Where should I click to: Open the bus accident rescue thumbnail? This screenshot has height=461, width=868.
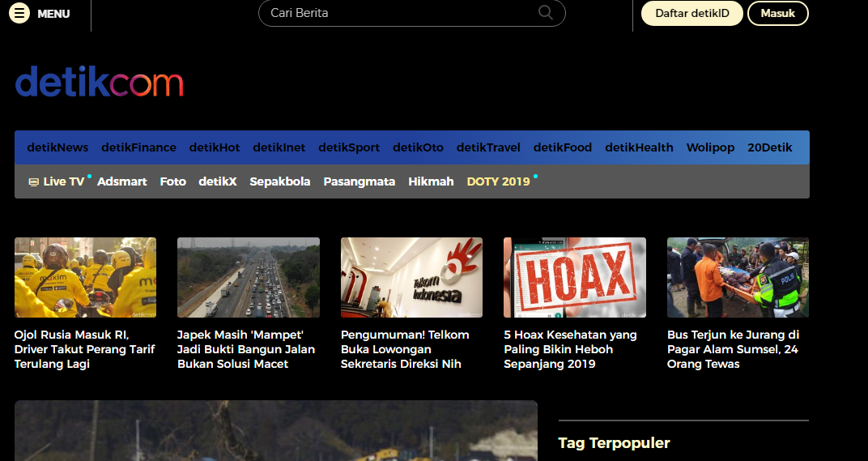(x=738, y=278)
